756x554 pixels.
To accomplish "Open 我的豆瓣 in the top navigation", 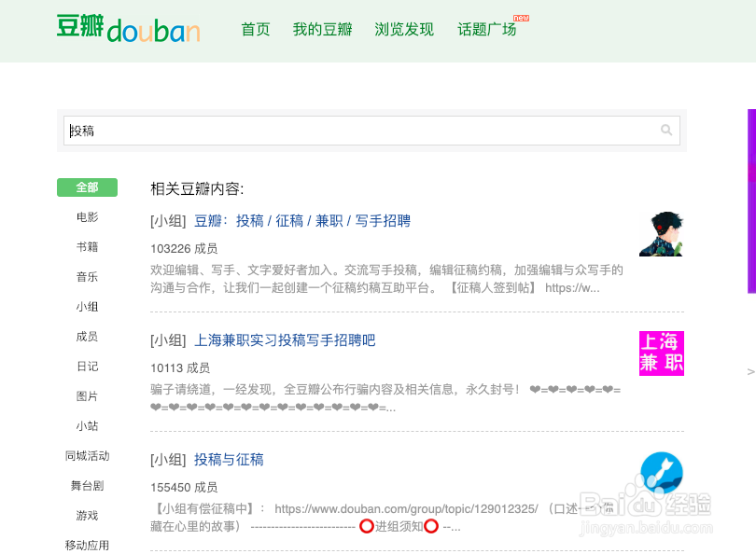I will (323, 30).
